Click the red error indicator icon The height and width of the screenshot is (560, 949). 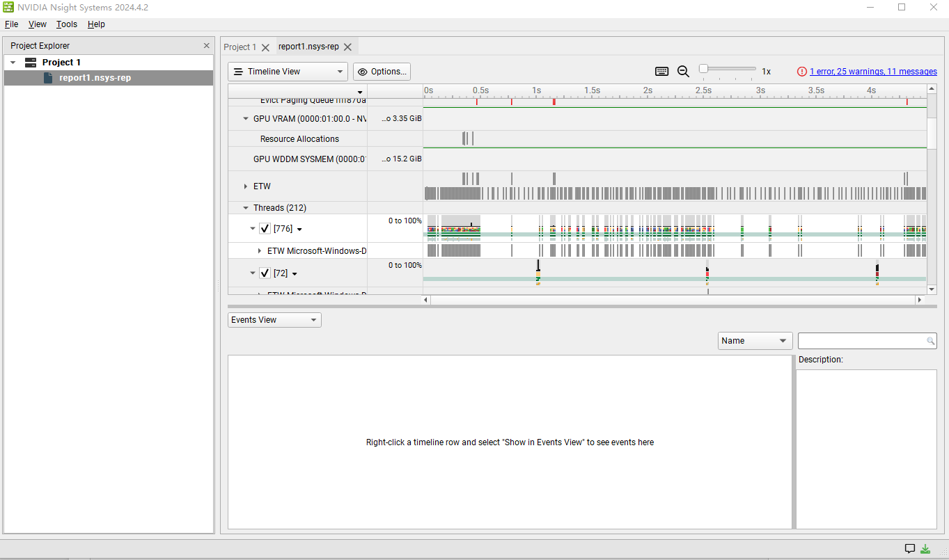(x=802, y=72)
